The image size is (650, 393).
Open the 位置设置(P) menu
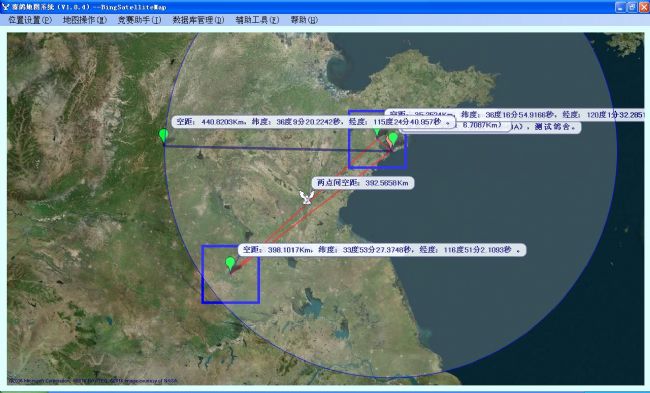pyautogui.click(x=30, y=20)
